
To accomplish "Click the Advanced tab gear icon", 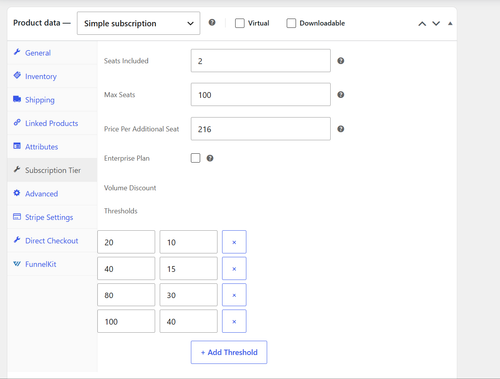I will pos(17,193).
